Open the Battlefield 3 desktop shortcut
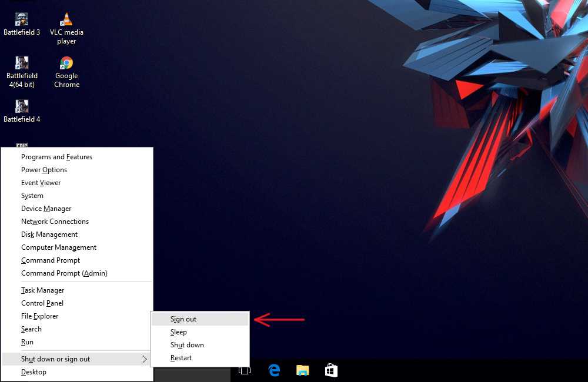This screenshot has width=588, height=382. (x=22, y=24)
